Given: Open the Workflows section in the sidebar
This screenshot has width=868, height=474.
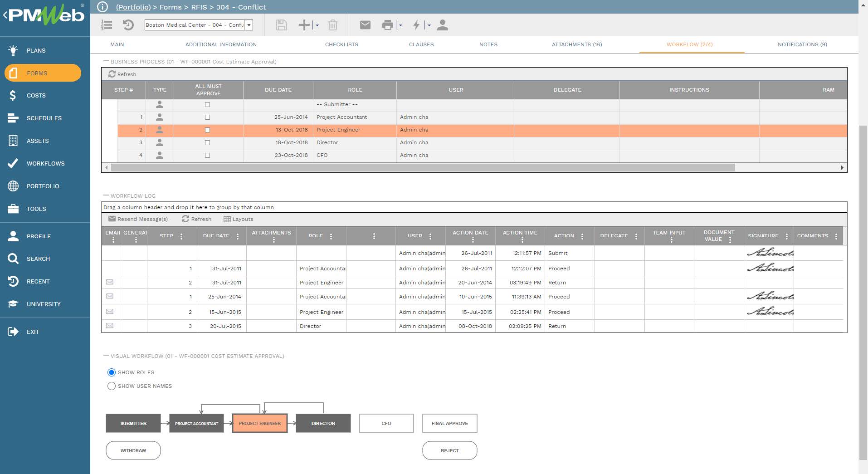Looking at the screenshot, I should [45, 163].
